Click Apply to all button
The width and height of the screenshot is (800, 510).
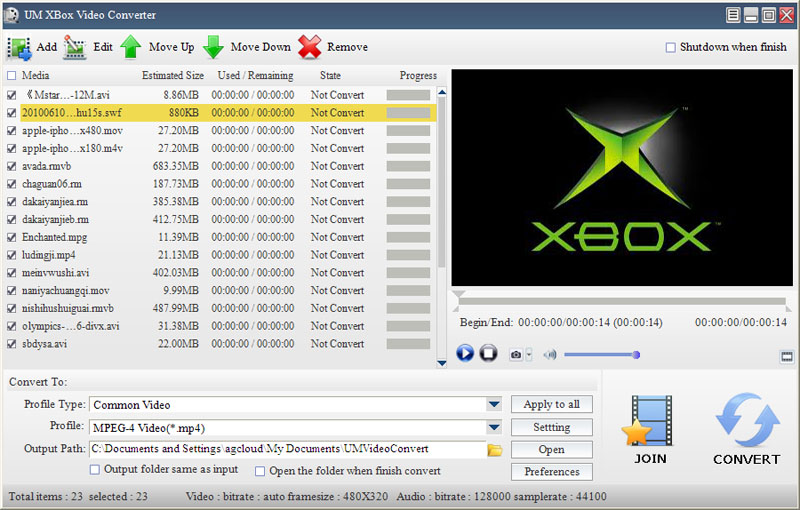pyautogui.click(x=552, y=404)
